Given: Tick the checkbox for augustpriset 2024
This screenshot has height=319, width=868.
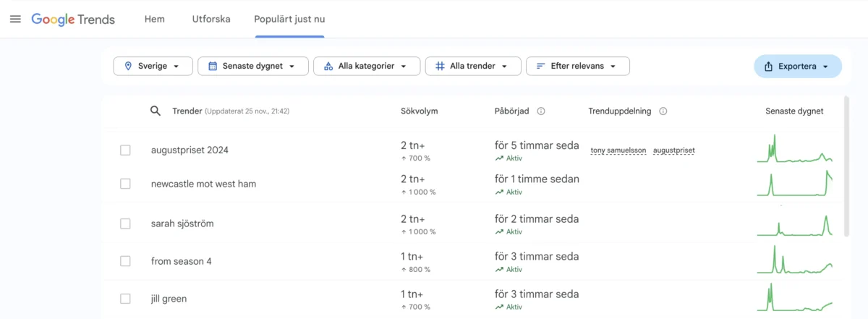Looking at the screenshot, I should point(125,150).
